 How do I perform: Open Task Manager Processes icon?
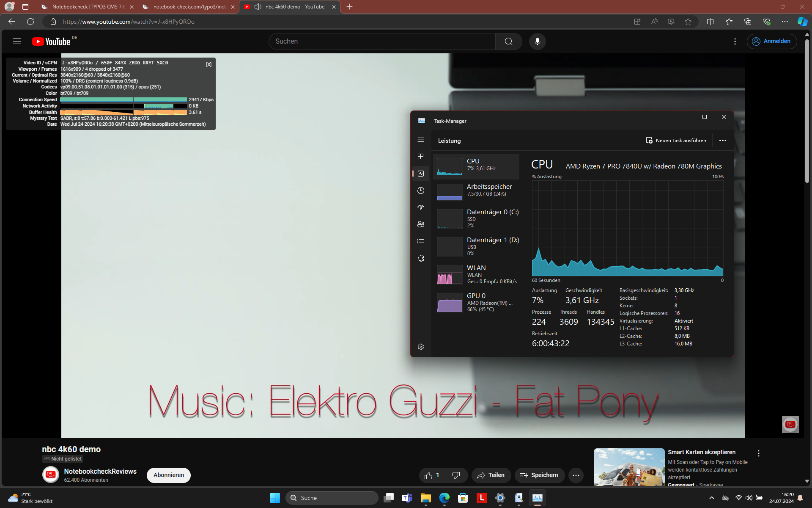click(x=420, y=157)
